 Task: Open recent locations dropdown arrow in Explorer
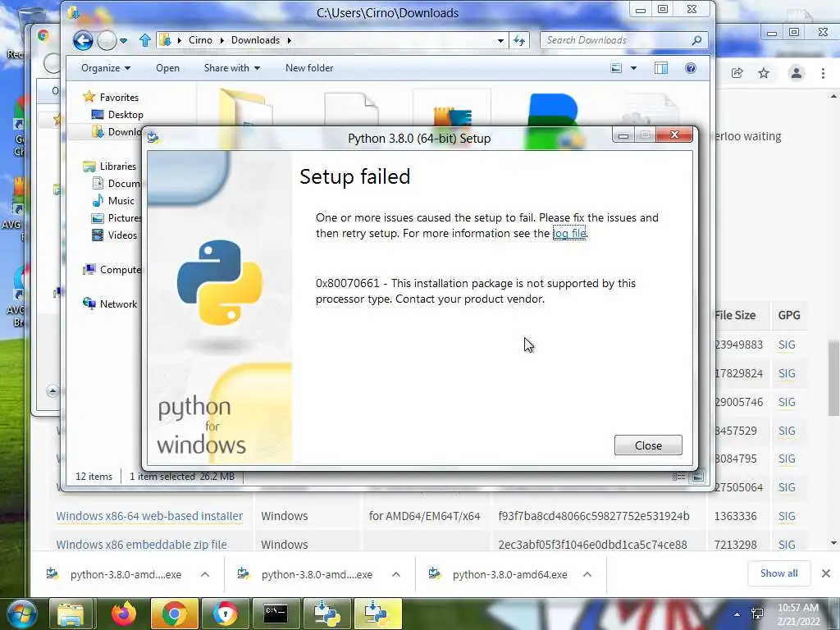[124, 40]
